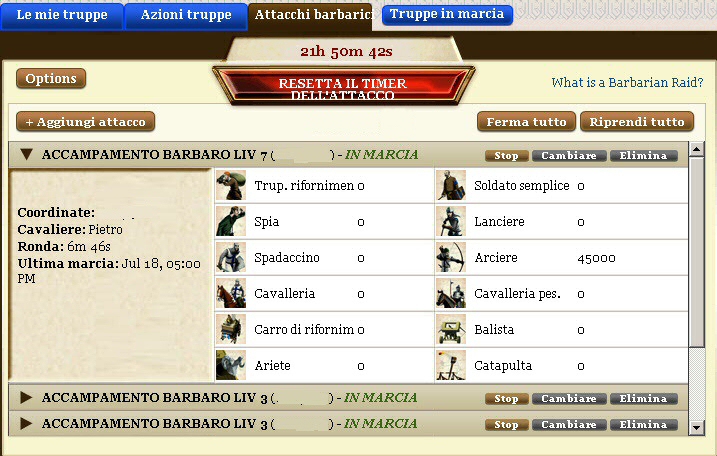
Task: Click the Catapulta siege icon
Action: pos(451,365)
